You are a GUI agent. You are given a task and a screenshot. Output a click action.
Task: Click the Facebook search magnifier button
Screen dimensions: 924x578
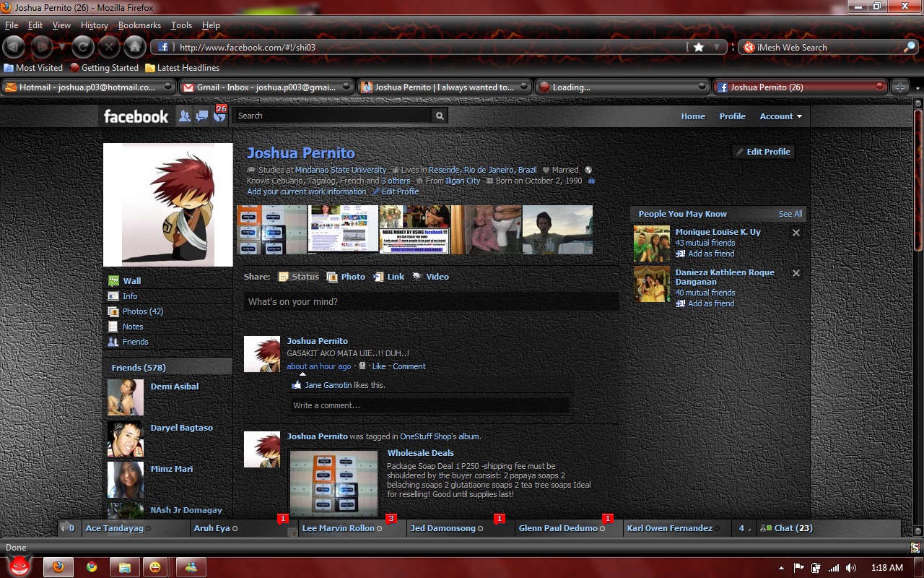point(440,116)
